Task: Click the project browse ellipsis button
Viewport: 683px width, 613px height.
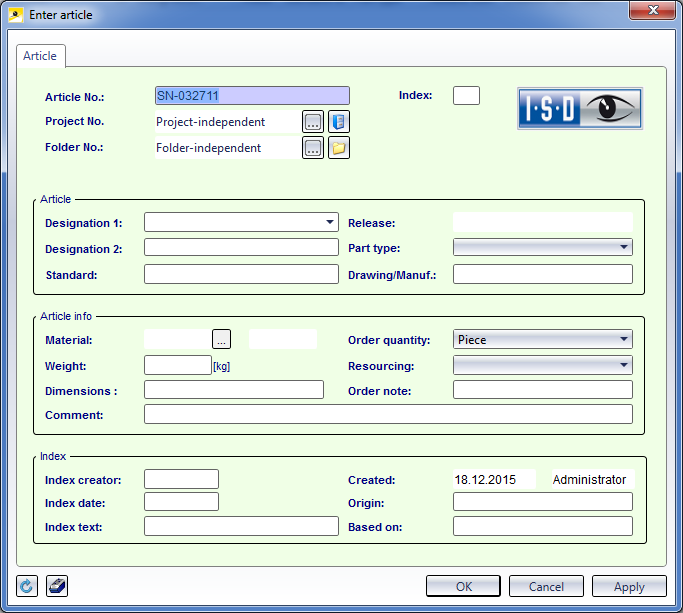Action: (313, 122)
